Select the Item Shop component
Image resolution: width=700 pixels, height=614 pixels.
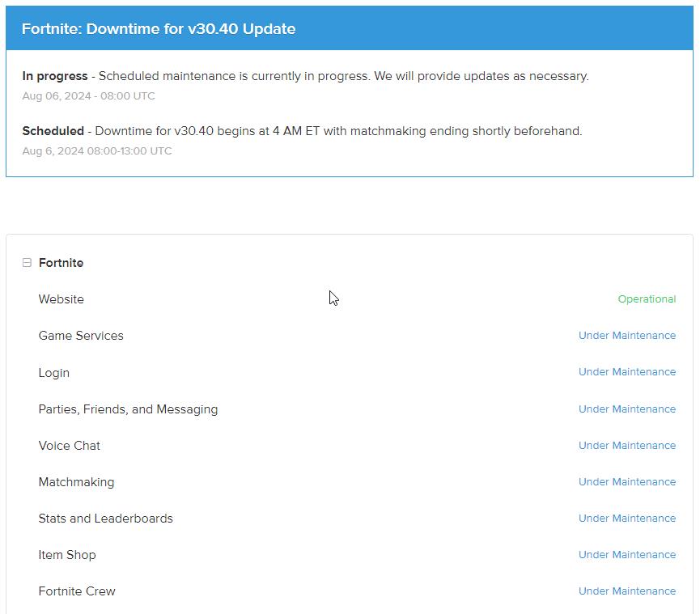[x=67, y=555]
